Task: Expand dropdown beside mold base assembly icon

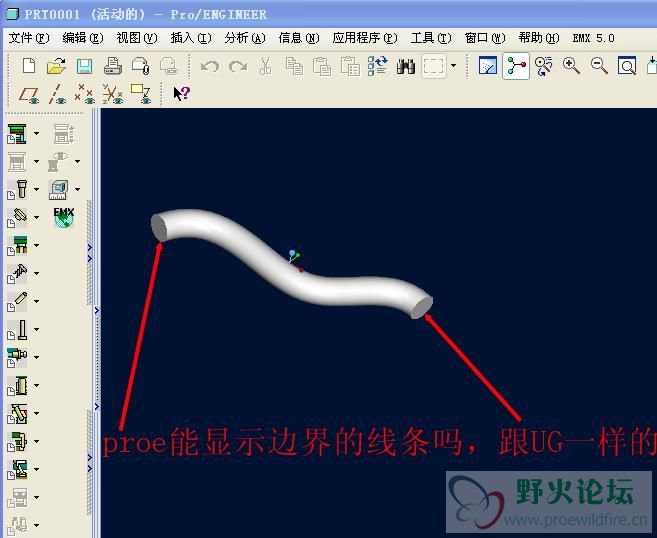Action: [x=36, y=134]
